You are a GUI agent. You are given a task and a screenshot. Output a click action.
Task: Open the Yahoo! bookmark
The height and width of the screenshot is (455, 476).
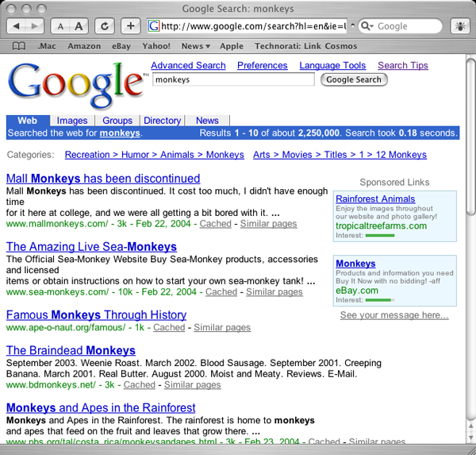(x=156, y=46)
